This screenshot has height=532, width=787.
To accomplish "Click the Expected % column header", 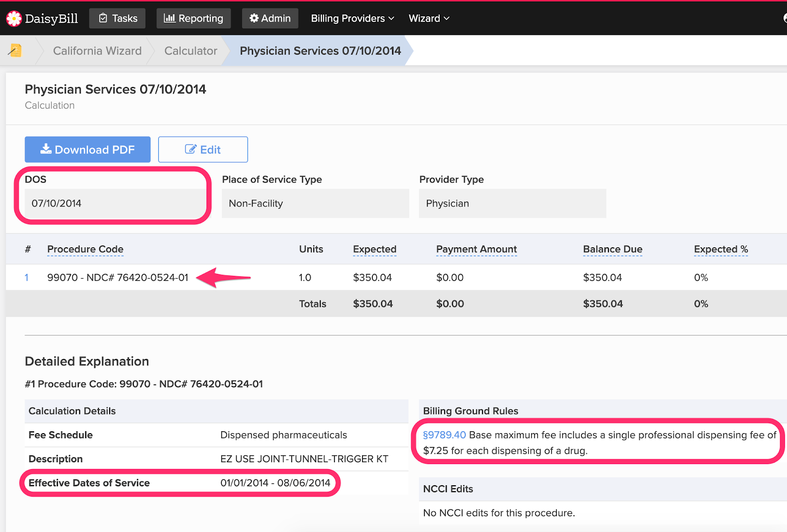I will (x=721, y=249).
